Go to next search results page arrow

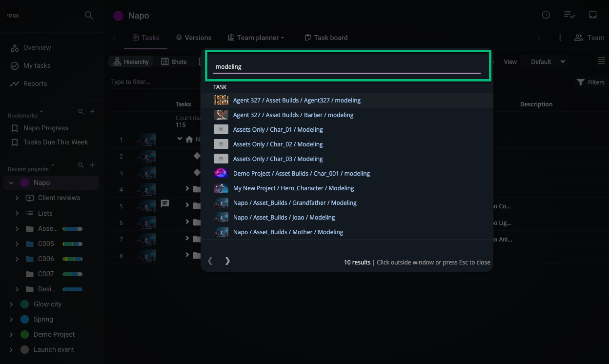pos(227,261)
